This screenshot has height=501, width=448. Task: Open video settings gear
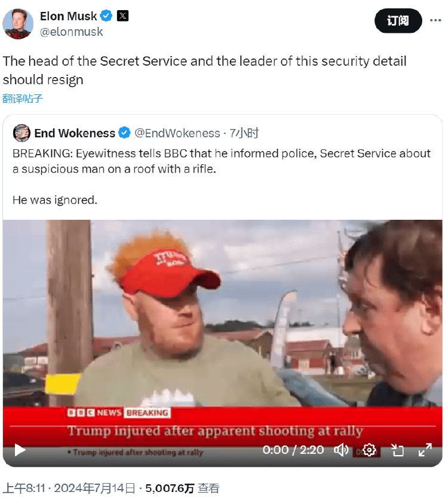tap(369, 450)
